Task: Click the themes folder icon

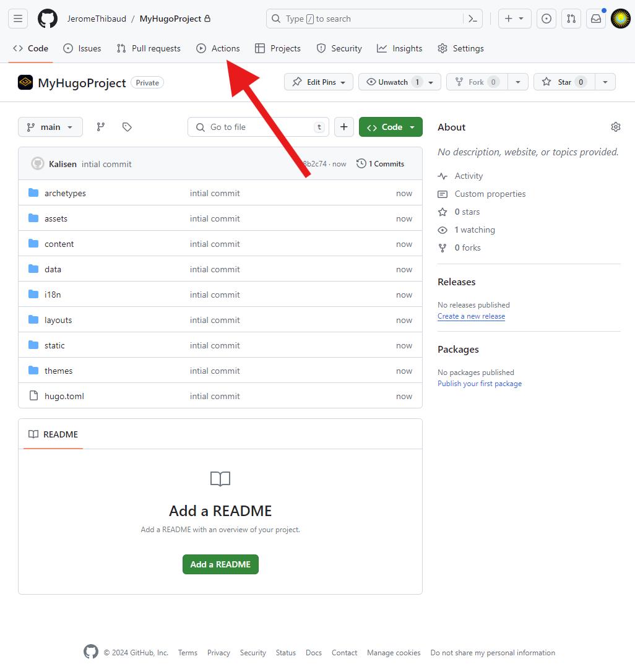Action: pos(33,370)
